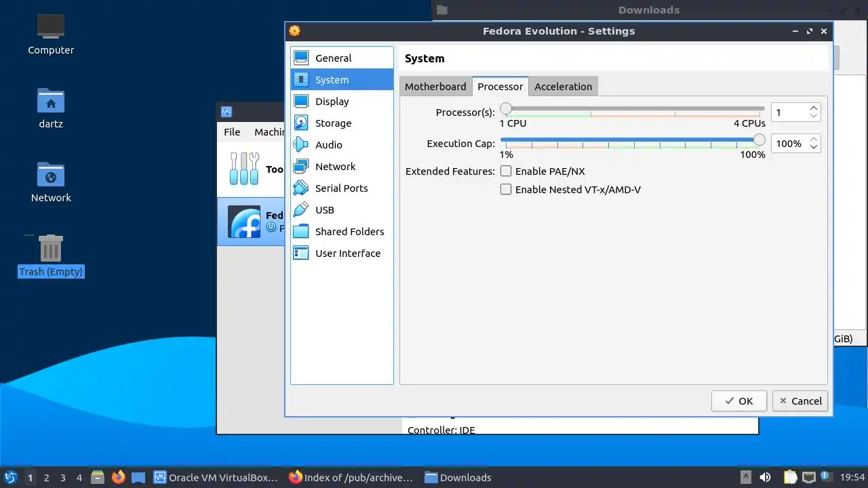This screenshot has height=488, width=868.
Task: Decrease processor count with down arrow
Action: click(814, 116)
